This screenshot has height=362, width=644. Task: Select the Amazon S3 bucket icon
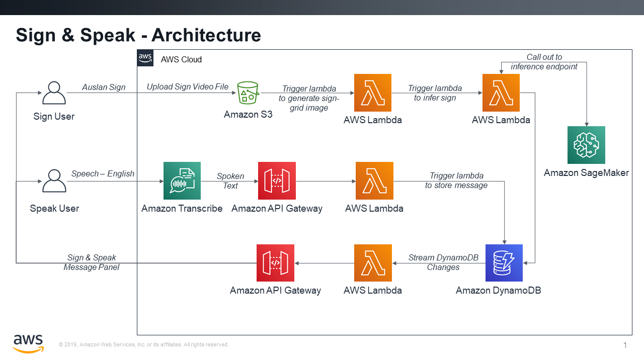(248, 93)
